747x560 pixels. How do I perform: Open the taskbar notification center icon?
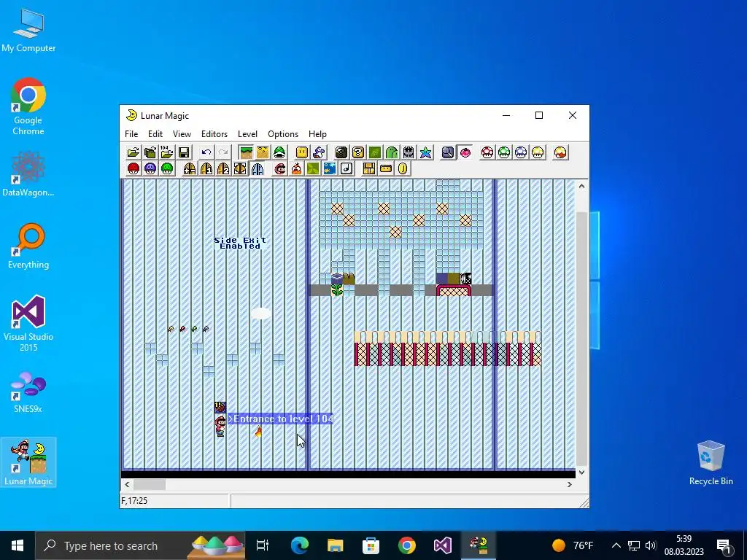coord(724,545)
